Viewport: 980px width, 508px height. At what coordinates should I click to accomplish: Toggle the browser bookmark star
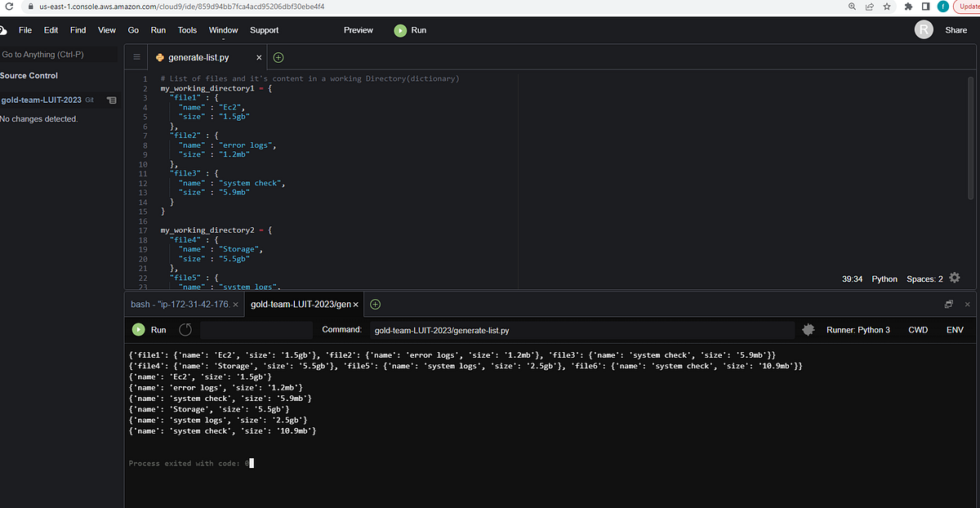[886, 7]
